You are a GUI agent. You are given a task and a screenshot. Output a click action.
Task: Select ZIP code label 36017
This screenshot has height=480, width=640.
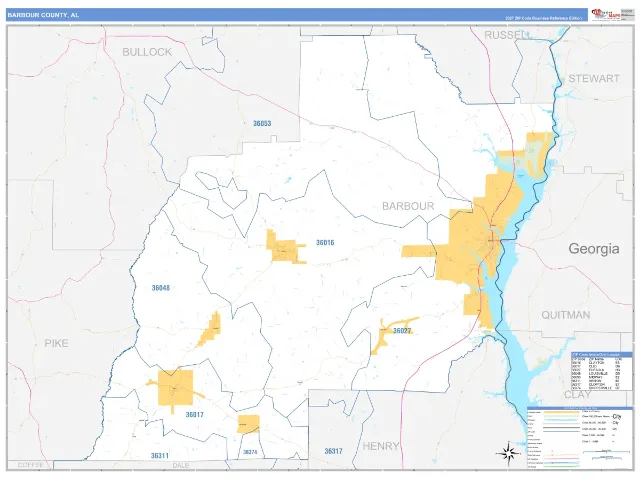tap(194, 415)
